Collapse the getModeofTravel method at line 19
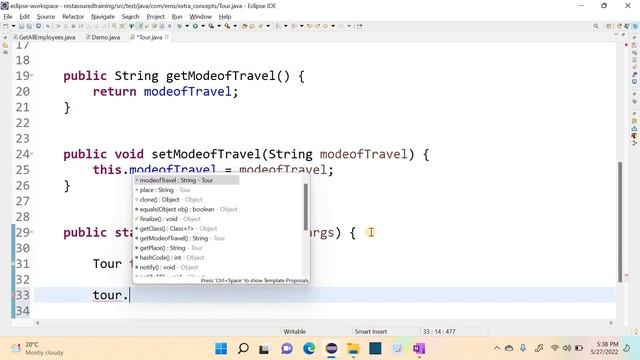The width and height of the screenshot is (640, 360). (x=32, y=76)
